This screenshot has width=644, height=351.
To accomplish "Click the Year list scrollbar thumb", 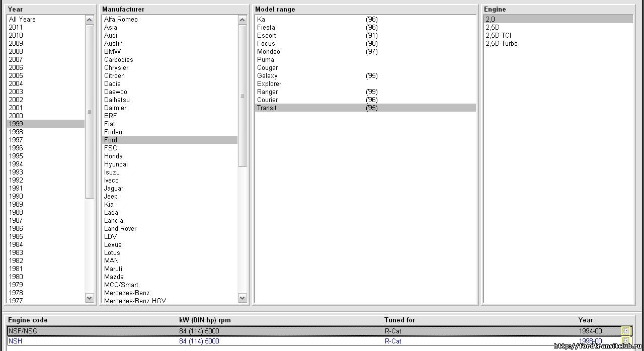I will (x=90, y=112).
